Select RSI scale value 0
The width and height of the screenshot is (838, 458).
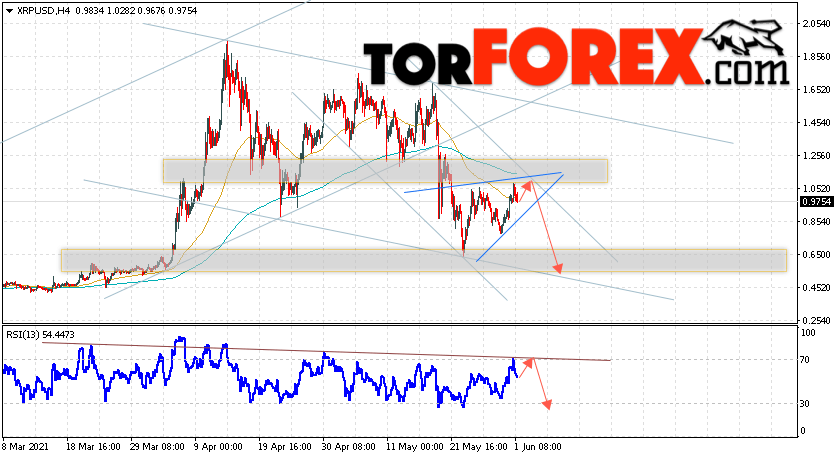pos(803,431)
